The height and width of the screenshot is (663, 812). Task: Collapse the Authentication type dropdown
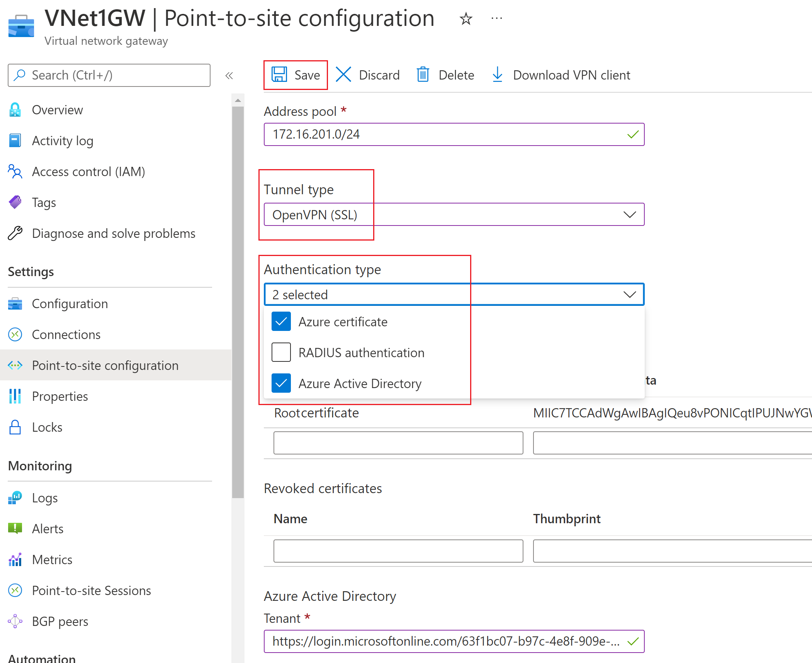(x=454, y=295)
